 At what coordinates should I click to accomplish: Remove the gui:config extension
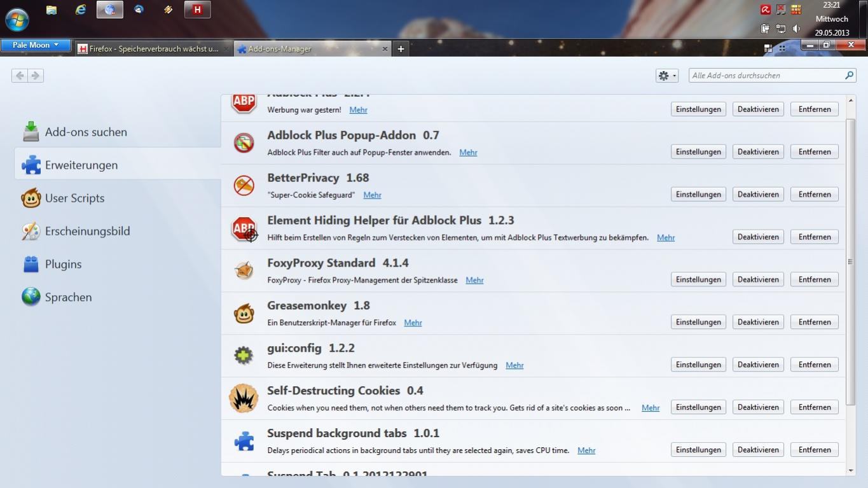815,365
